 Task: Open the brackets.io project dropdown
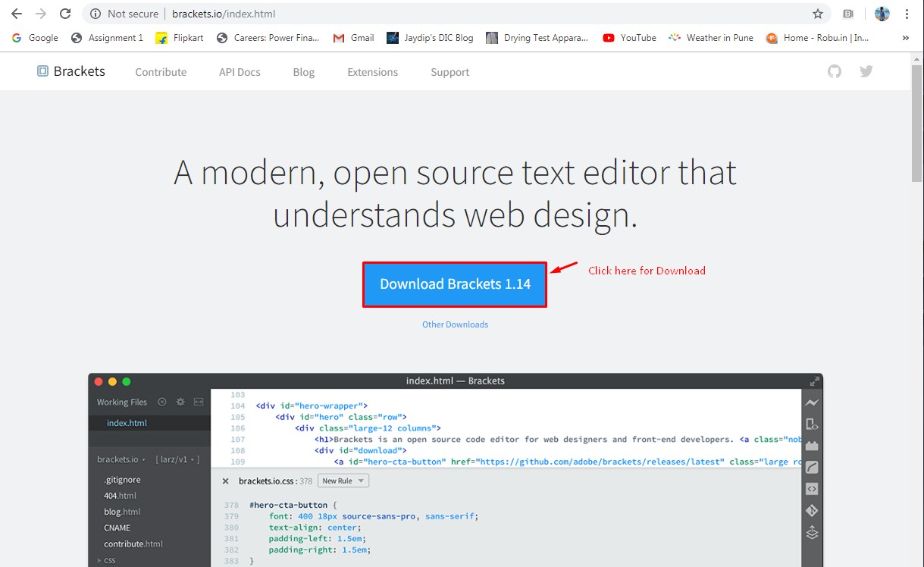(x=121, y=459)
